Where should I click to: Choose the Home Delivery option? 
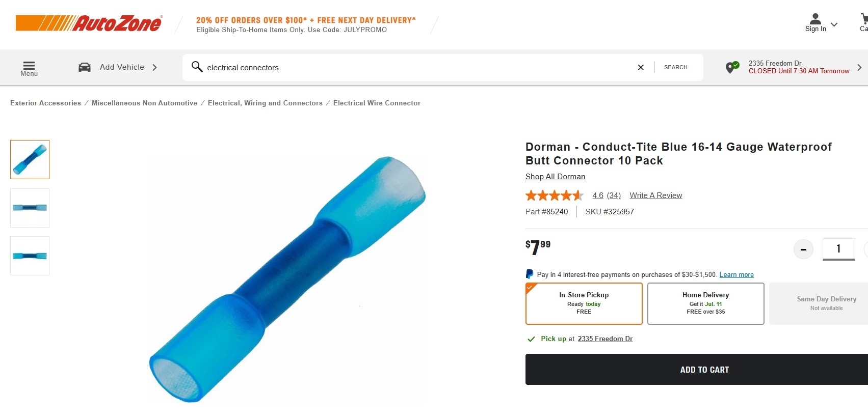click(705, 303)
